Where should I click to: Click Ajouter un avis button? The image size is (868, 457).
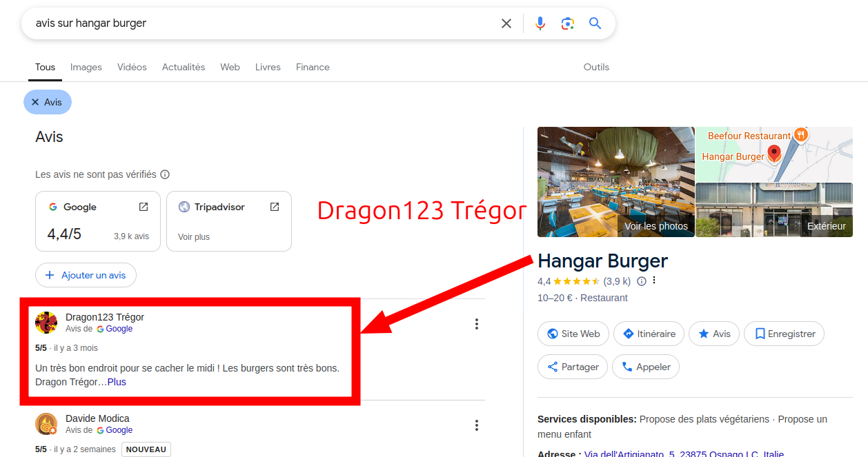tap(86, 275)
